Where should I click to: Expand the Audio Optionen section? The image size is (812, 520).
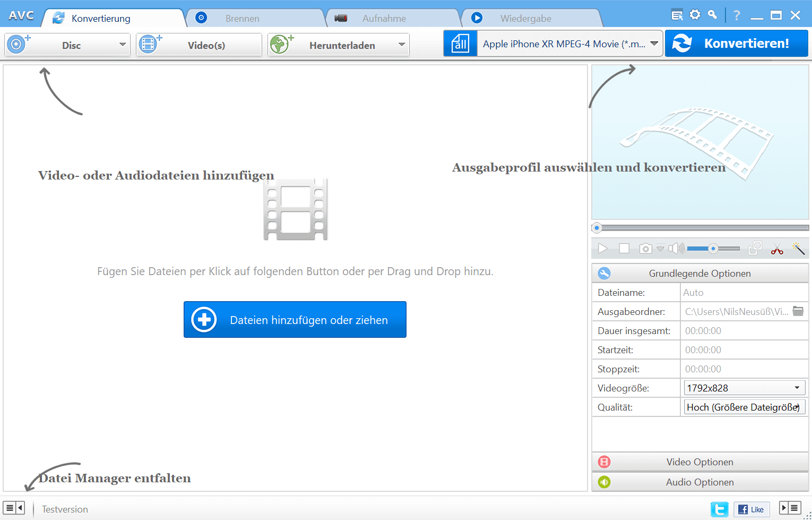tap(700, 482)
